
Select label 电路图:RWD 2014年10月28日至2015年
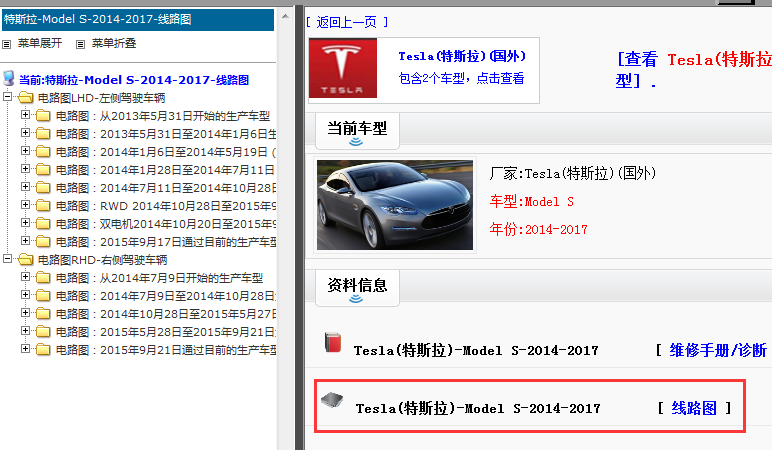tap(165, 206)
